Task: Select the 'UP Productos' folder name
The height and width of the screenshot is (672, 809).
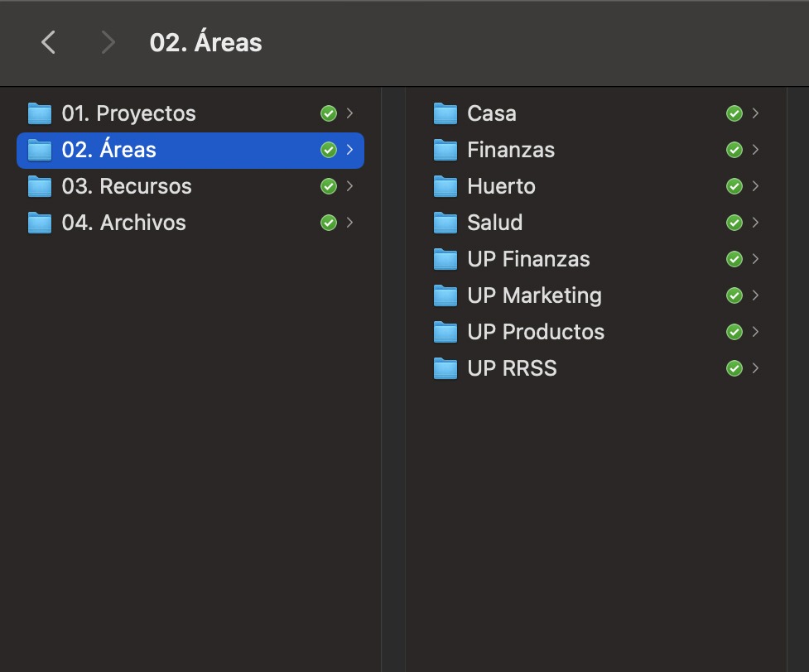Action: coord(536,332)
